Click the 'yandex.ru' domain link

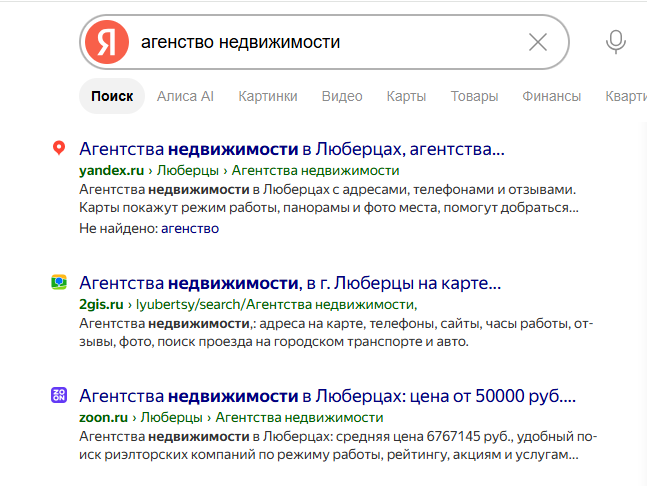[x=111, y=170]
